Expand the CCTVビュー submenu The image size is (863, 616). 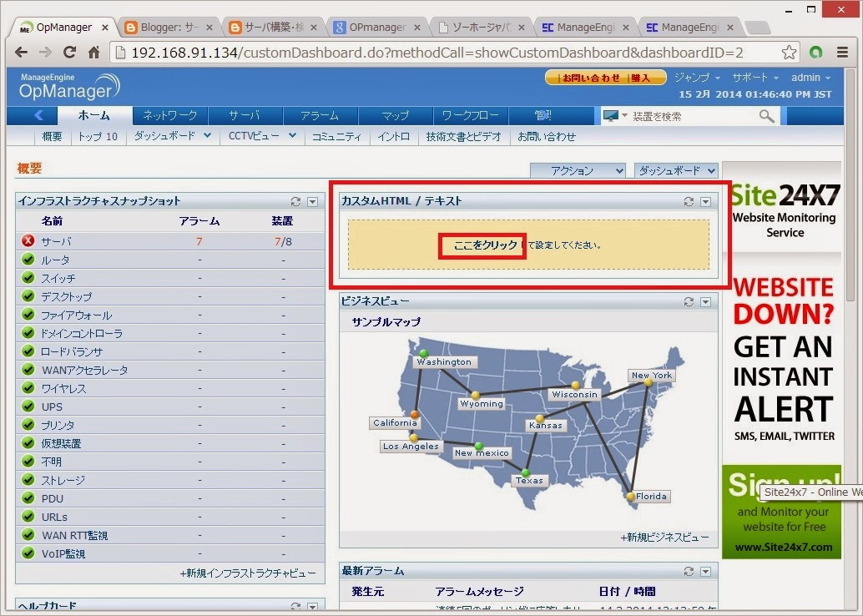292,135
